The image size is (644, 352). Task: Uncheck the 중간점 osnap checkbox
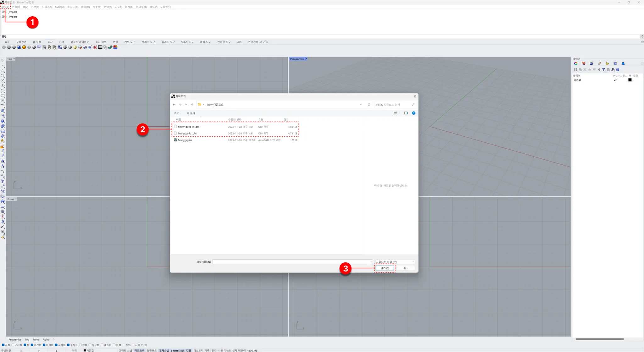point(32,345)
